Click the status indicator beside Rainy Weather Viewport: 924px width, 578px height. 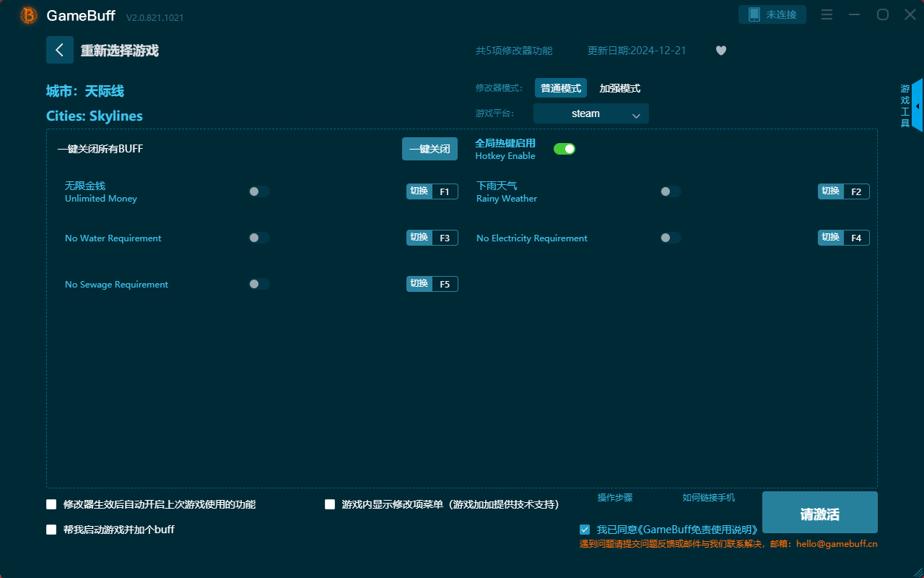click(670, 191)
